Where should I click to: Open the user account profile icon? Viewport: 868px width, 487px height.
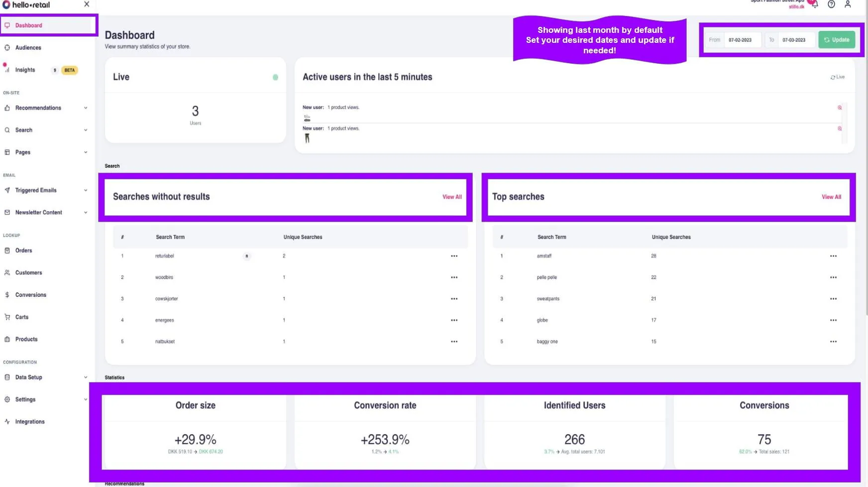(x=848, y=4)
